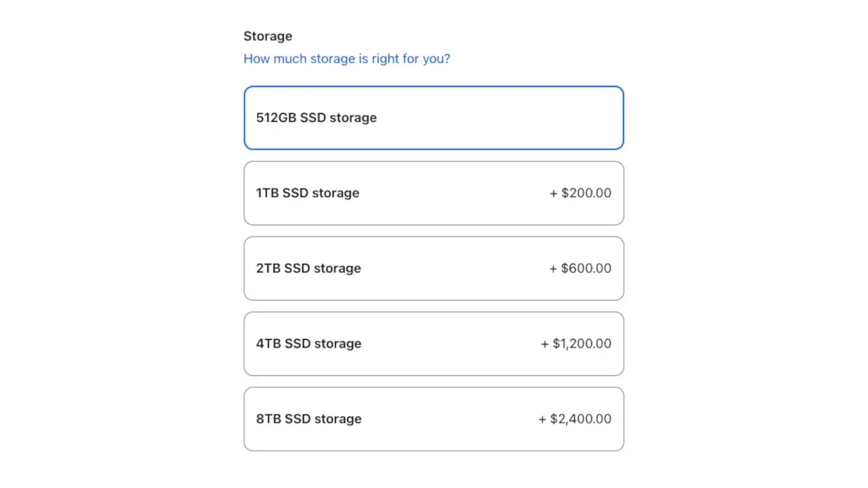This screenshot has width=868, height=488.
Task: Click the "+ $200.00" price text
Action: pyautogui.click(x=580, y=193)
